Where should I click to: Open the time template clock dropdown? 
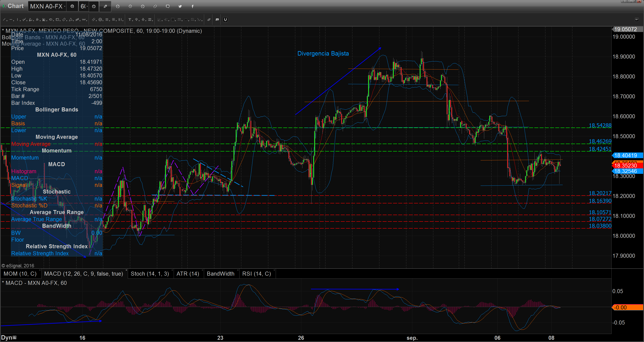point(94,6)
